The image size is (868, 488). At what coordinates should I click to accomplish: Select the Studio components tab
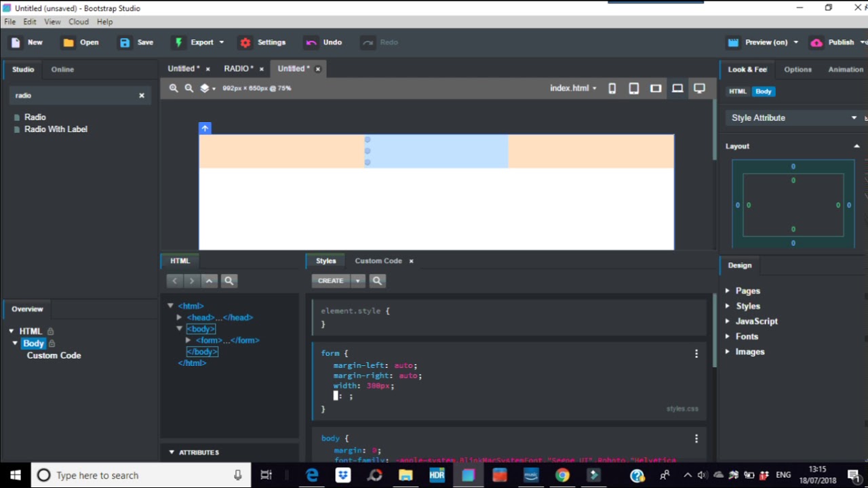coord(23,69)
